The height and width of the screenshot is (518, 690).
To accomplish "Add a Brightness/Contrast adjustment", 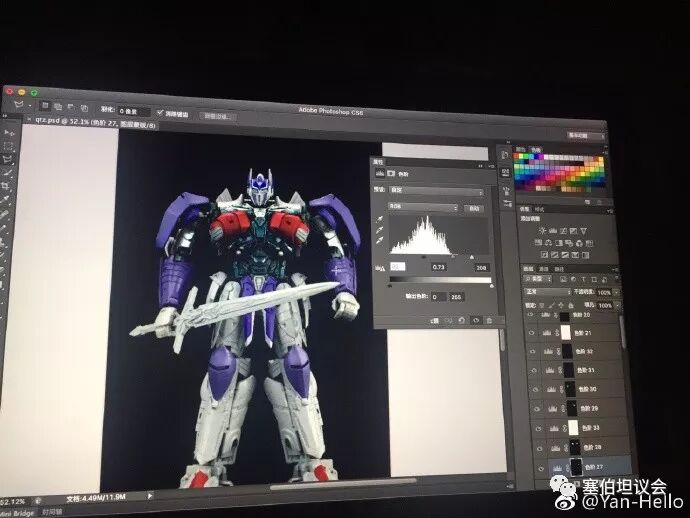I will tap(542, 230).
